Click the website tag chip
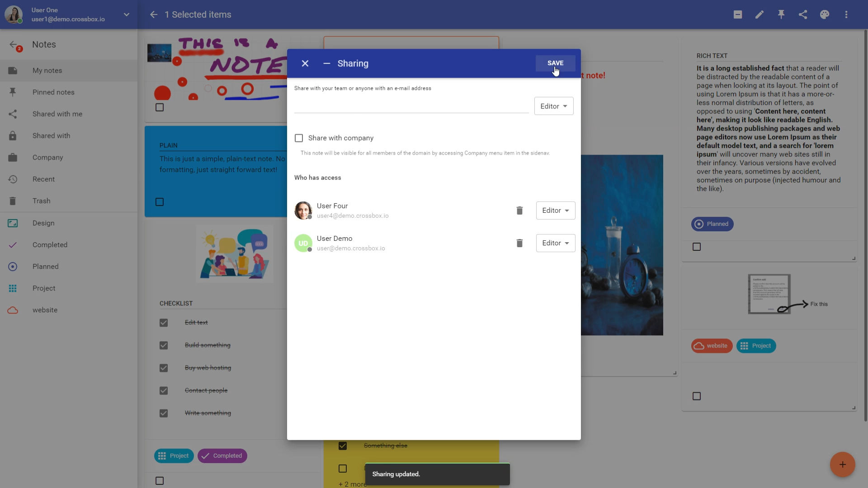The image size is (868, 488). (712, 346)
